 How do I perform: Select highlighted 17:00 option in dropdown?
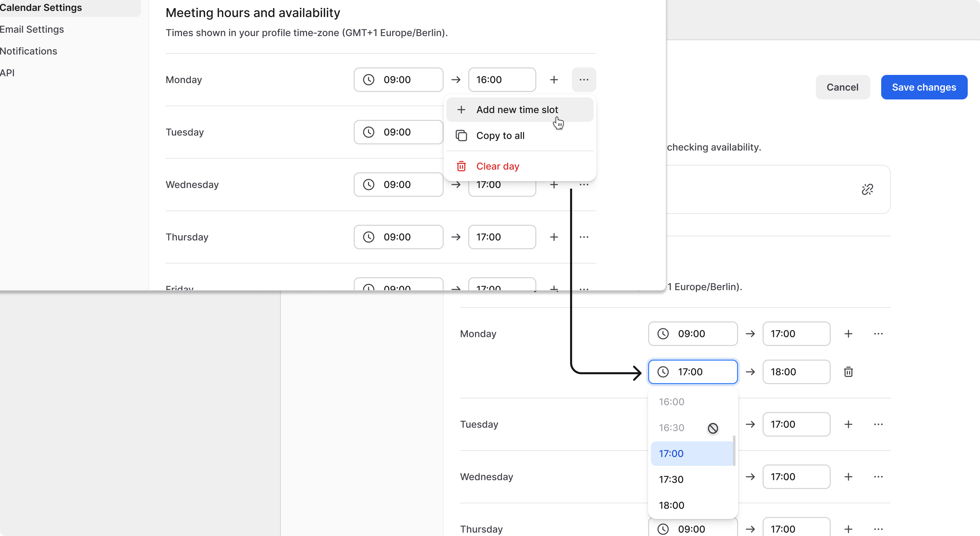[671, 454]
